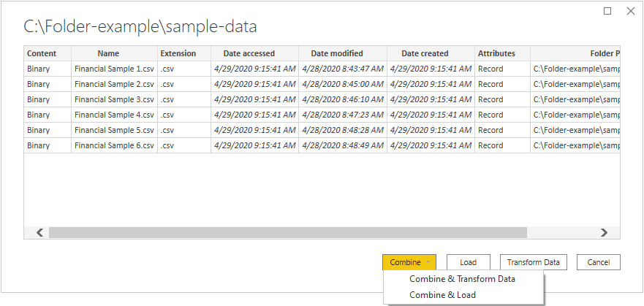Viewport: 644px width, 306px height.
Task: Click the right scroll arrow of horizontal scrollbar
Action: pyautogui.click(x=604, y=232)
